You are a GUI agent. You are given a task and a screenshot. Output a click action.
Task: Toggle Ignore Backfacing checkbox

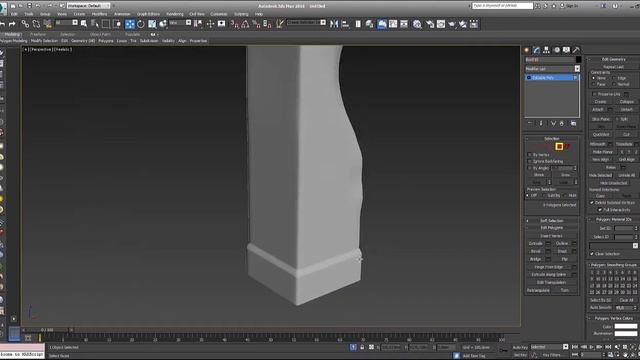(530, 161)
